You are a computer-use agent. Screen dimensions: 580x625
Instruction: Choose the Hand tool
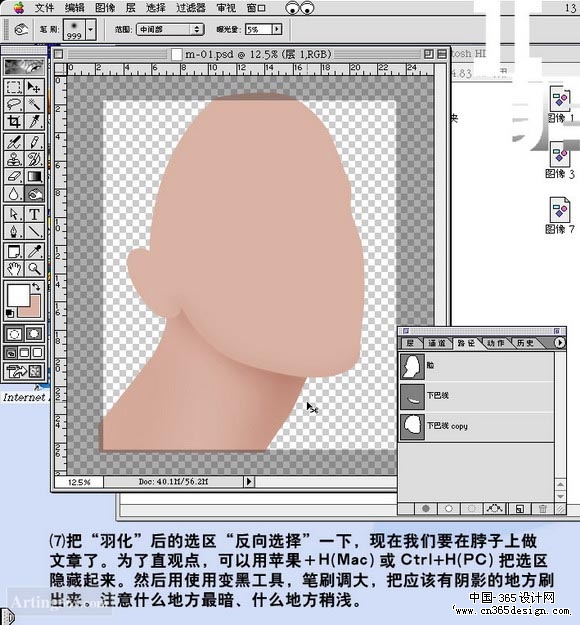[x=14, y=269]
